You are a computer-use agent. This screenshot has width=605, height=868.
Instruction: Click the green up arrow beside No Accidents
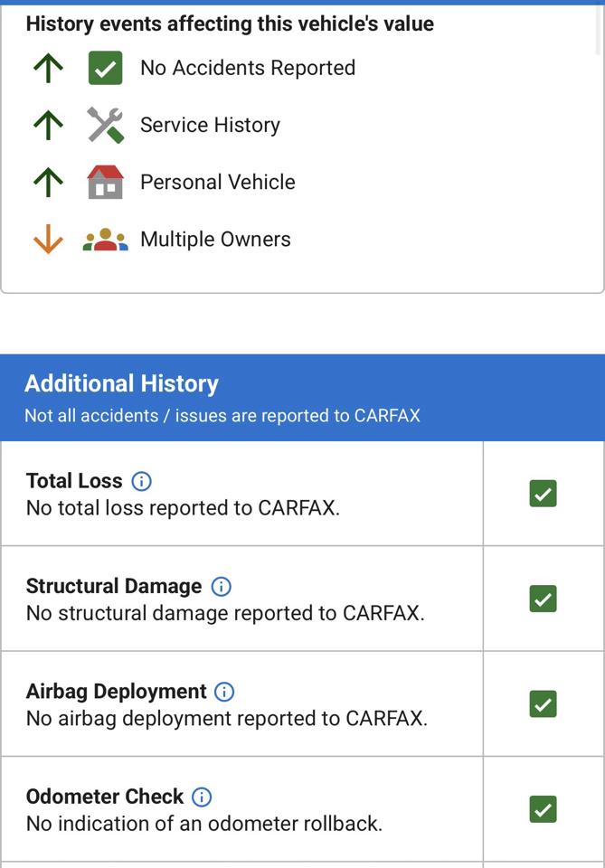[48, 69]
